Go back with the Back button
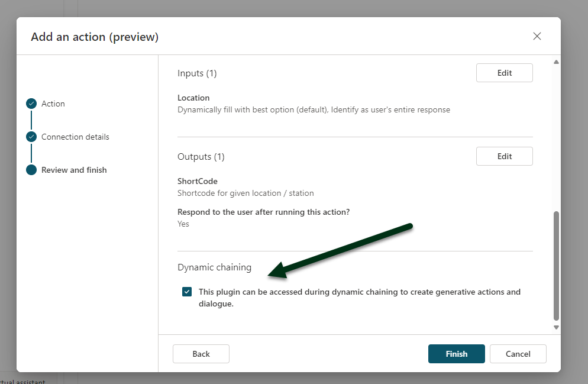 [201, 354]
